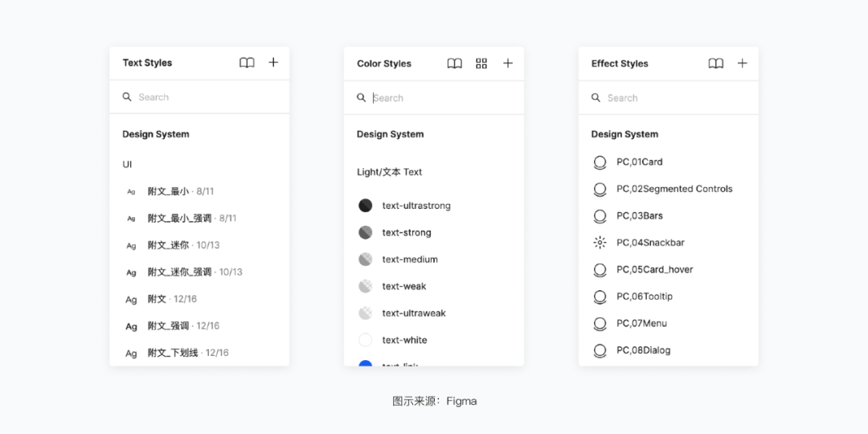Click the shadow icon beside PC,01Card
The height and width of the screenshot is (434, 868).
coord(600,162)
